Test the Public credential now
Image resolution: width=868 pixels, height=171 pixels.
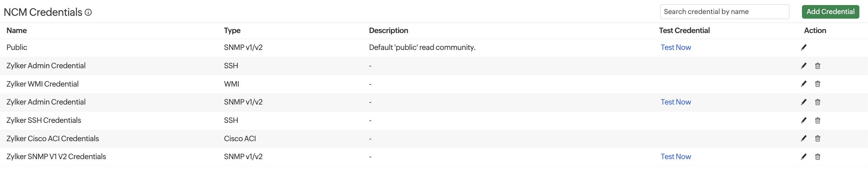tap(676, 47)
